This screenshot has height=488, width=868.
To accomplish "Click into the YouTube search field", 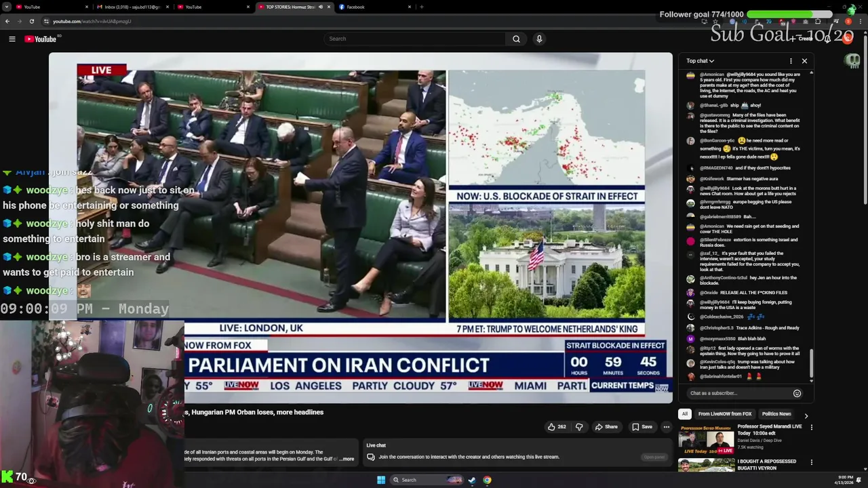I will (x=414, y=39).
